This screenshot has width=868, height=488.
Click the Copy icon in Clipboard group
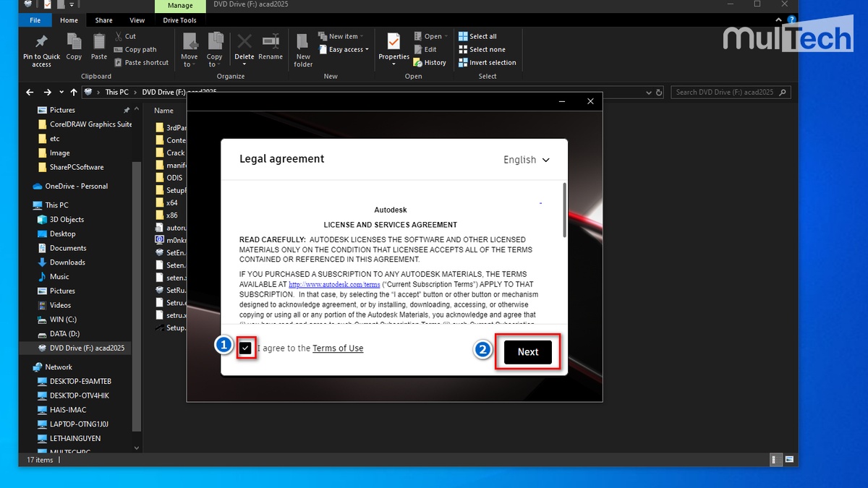pyautogui.click(x=74, y=42)
